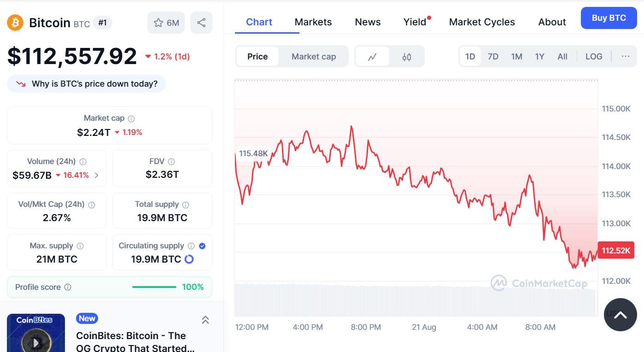The height and width of the screenshot is (352, 644).
Task: Select the 7D time range
Action: 493,57
